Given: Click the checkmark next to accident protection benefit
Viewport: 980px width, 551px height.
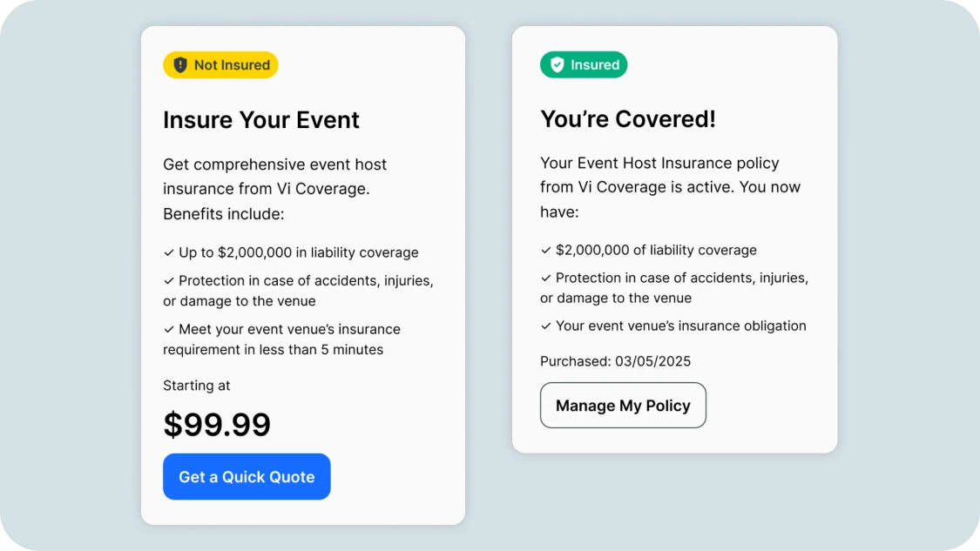Looking at the screenshot, I should 168,280.
